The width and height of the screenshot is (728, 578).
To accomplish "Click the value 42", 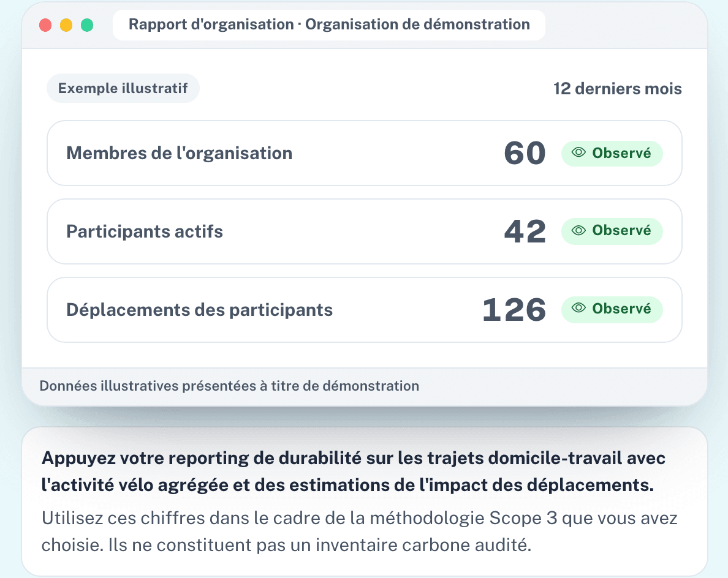I will [525, 231].
